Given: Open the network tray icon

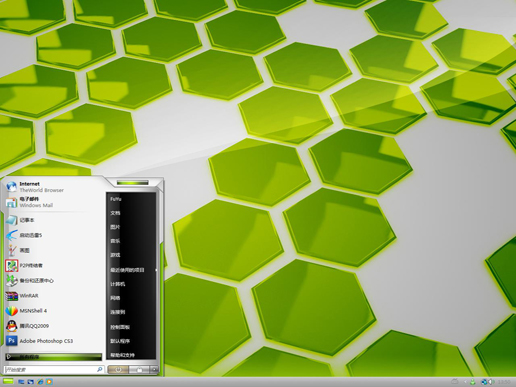Looking at the screenshot, I should click(x=484, y=382).
